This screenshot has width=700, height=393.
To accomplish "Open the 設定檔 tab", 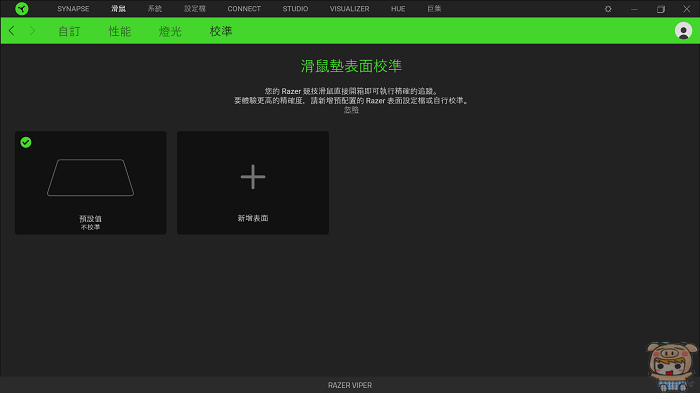I will click(195, 8).
